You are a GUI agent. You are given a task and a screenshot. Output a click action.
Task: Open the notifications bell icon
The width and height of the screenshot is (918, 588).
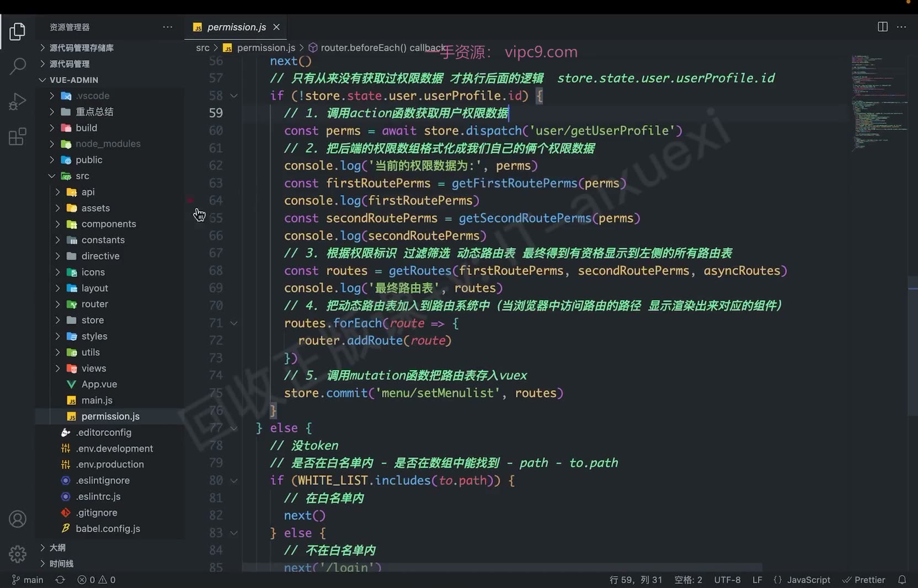tap(902, 580)
